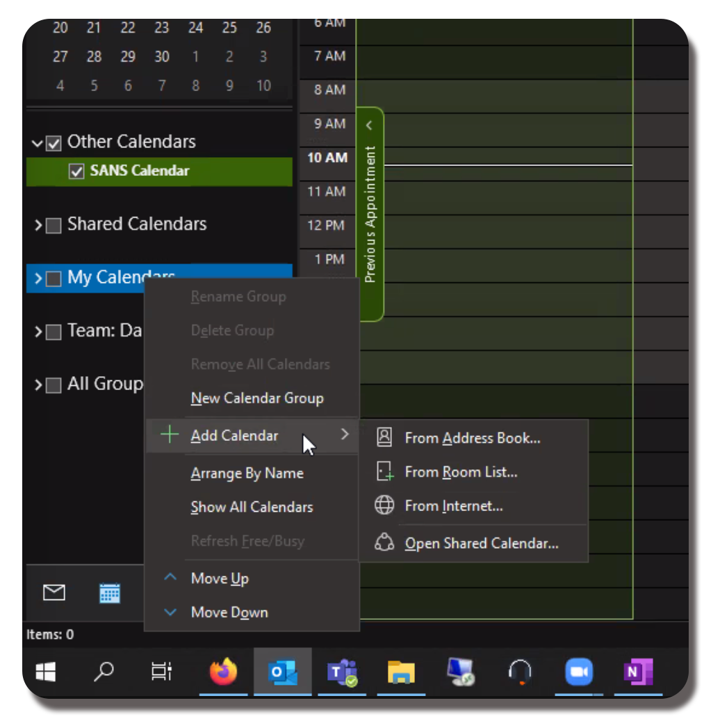
Task: Click the room list icon in submenu
Action: click(384, 471)
